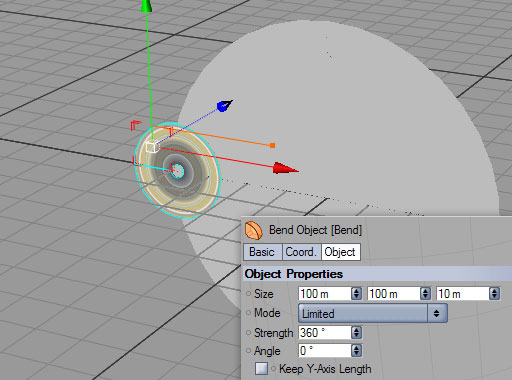Switch to the Coord. tab

[x=301, y=252]
